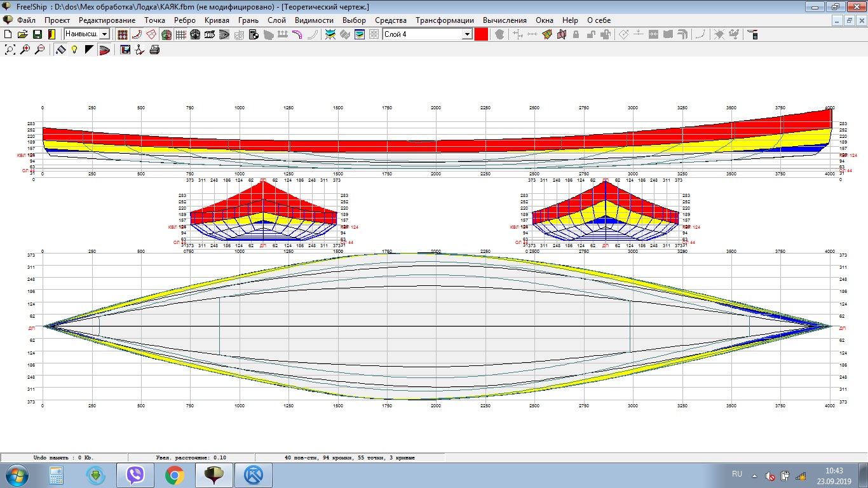This screenshot has width=868, height=488.
Task: Save the project with the floppy disk icon
Action: tap(37, 34)
